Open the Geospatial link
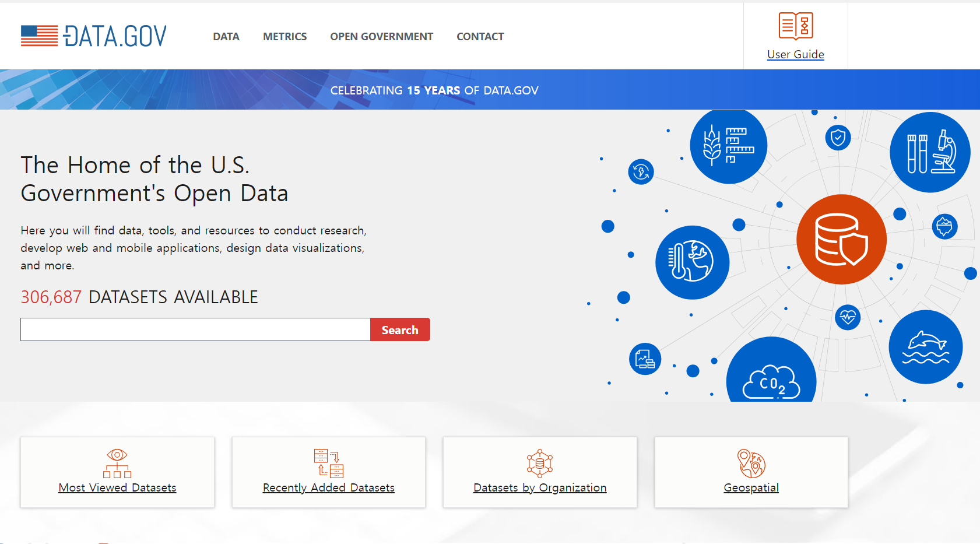The width and height of the screenshot is (980, 544). click(751, 487)
